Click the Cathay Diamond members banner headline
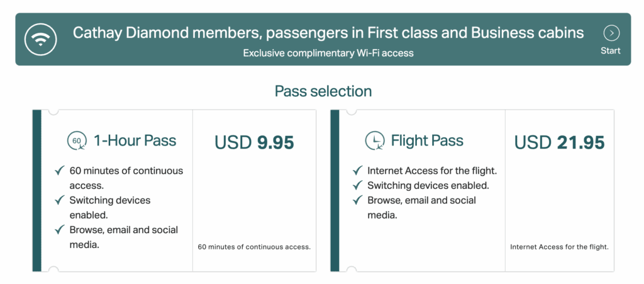Screen dimensions: 644x284 [328, 33]
